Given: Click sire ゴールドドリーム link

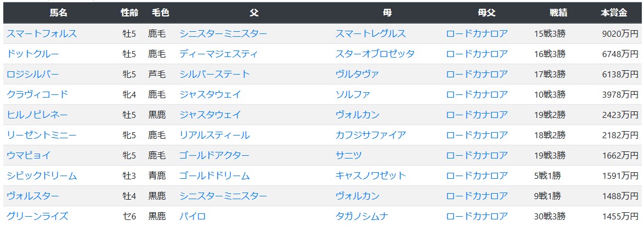Looking at the screenshot, I should (214, 176).
